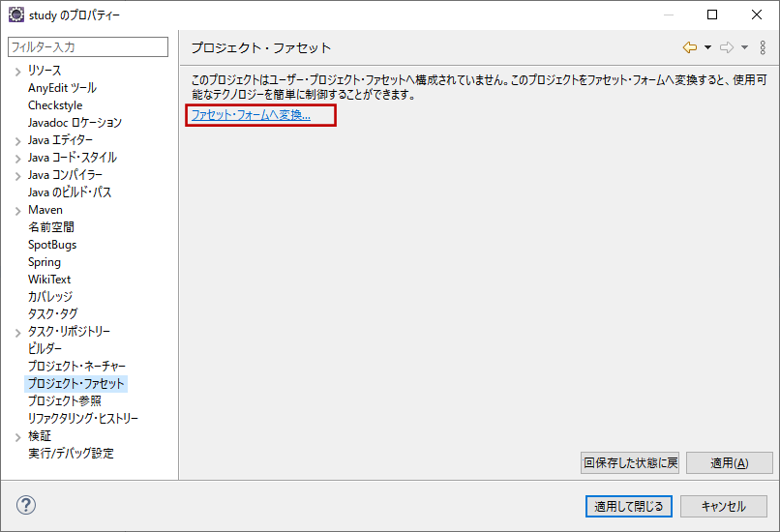Click the forward navigation arrow icon
This screenshot has width=780, height=532.
(x=727, y=47)
